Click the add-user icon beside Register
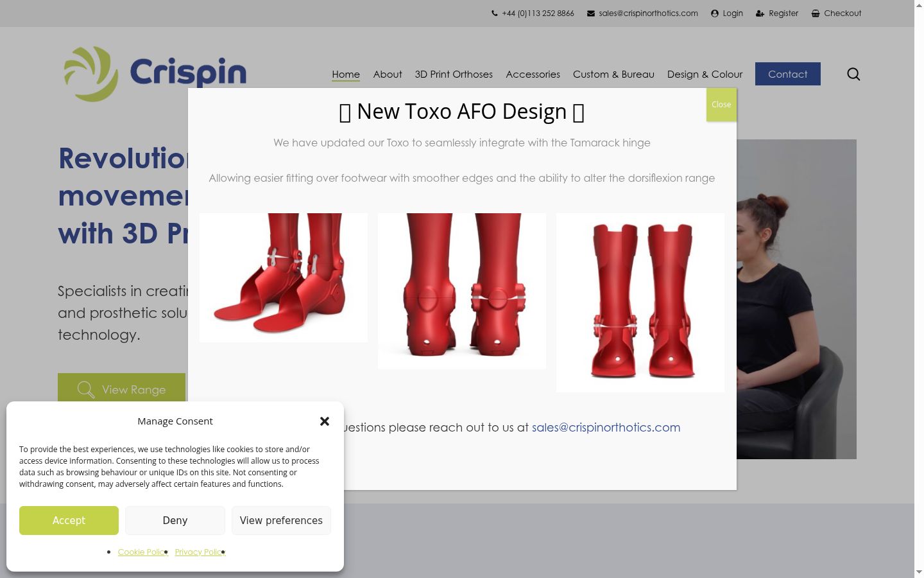Viewport: 924px width, 578px height. pyautogui.click(x=760, y=13)
